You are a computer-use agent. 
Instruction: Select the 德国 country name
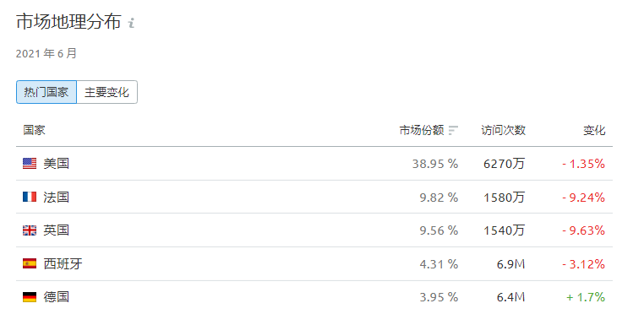tap(57, 296)
